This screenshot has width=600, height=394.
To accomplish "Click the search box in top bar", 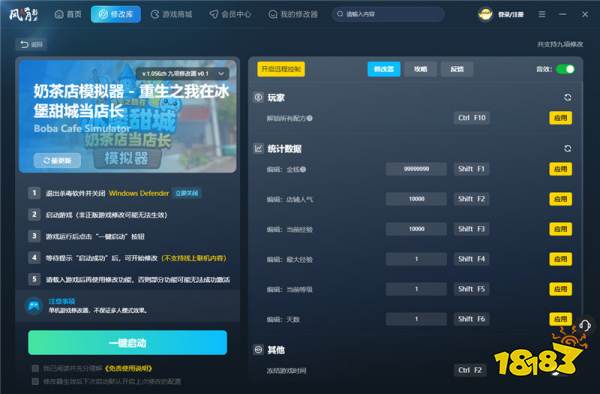I will 388,15.
